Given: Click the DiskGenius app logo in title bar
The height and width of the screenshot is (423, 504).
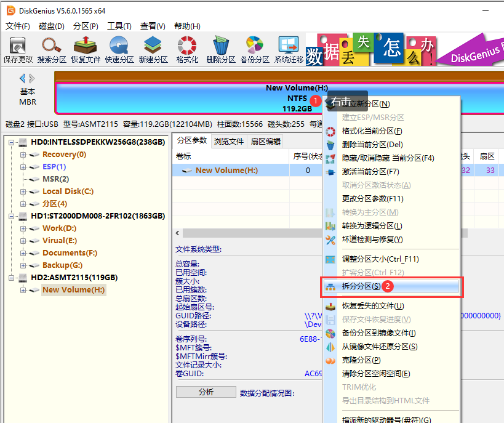Looking at the screenshot, I should click(10, 10).
